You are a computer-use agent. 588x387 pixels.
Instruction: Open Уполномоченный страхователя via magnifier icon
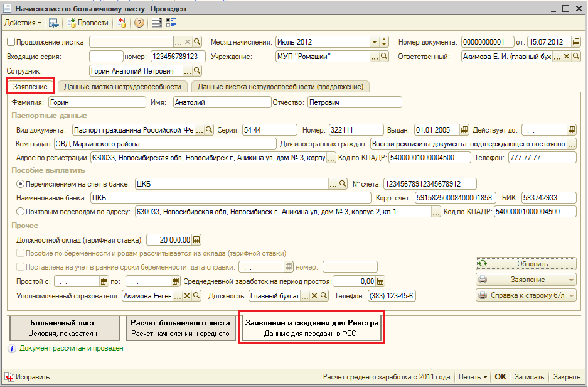[x=196, y=296]
